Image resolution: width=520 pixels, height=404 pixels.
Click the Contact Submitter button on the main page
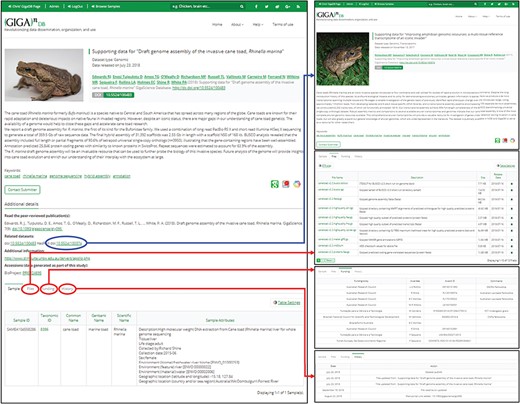coord(22,190)
